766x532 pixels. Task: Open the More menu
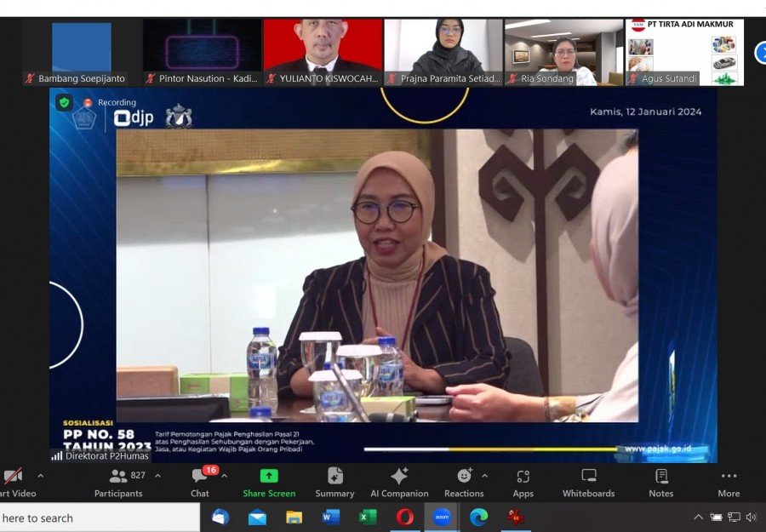[x=729, y=482]
